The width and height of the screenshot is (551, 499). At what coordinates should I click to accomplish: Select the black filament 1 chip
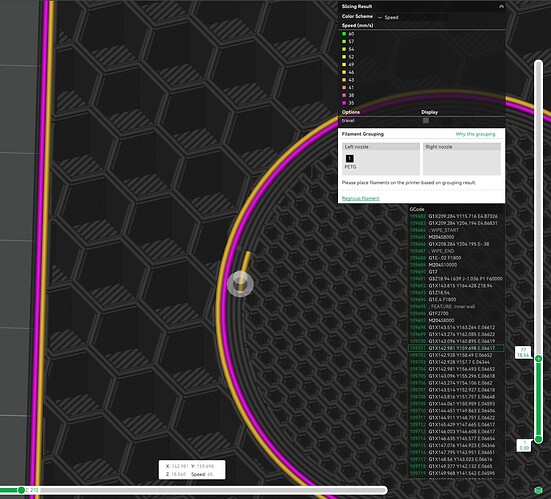coord(350,158)
